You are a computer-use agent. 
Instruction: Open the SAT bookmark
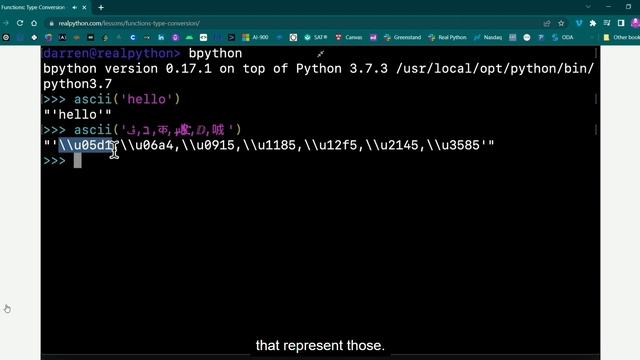pos(316,37)
